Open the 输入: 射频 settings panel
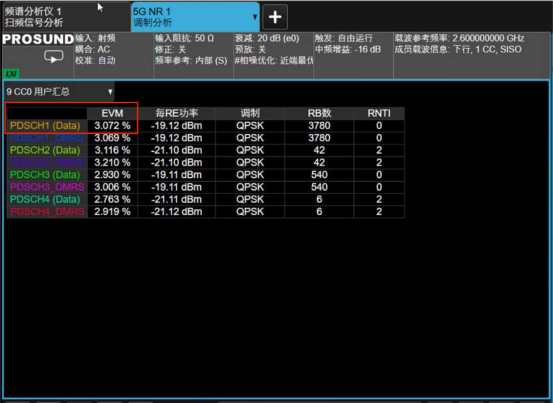The image size is (553, 403). pyautogui.click(x=114, y=55)
